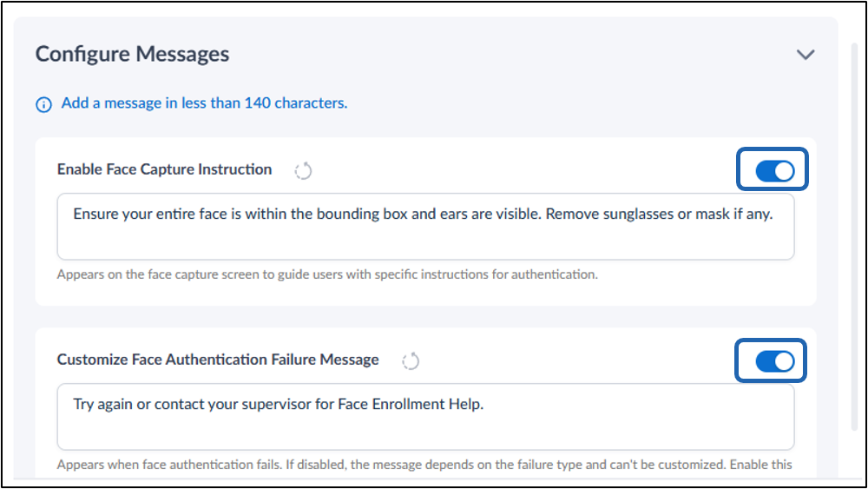Reset Face Capture Instruction message to default
The image size is (868, 489).
click(303, 171)
